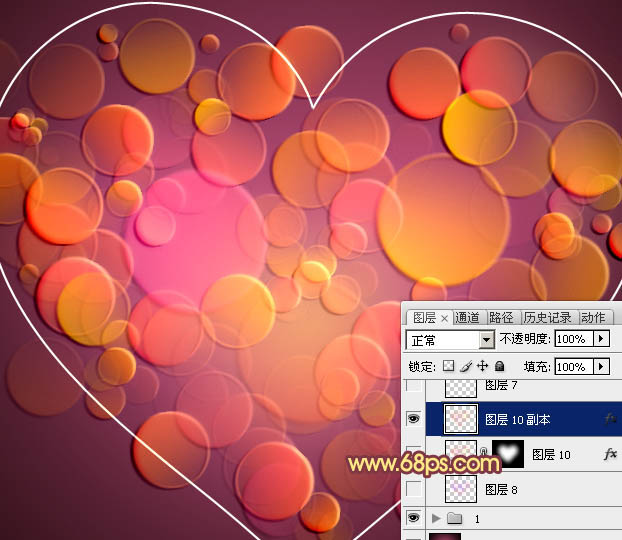Viewport: 622px width, 540px height.
Task: Click the 不透明度 opacity value field
Action: point(574,339)
